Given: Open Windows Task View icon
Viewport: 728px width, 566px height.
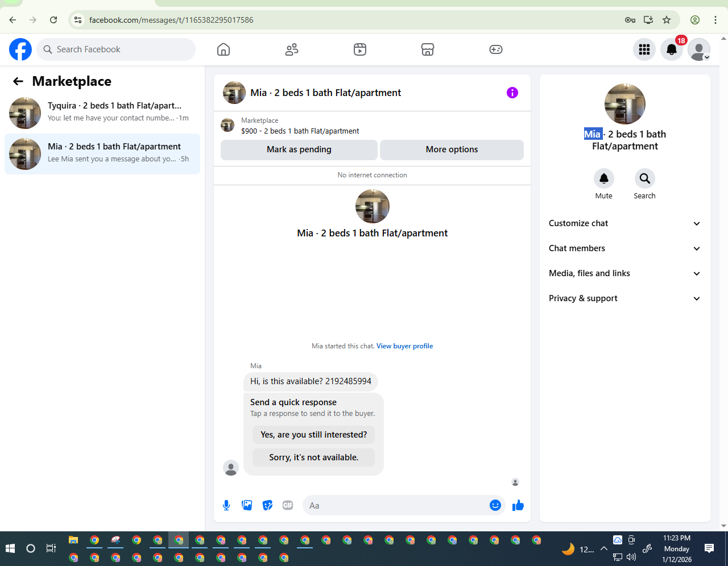Looking at the screenshot, I should pos(51,548).
